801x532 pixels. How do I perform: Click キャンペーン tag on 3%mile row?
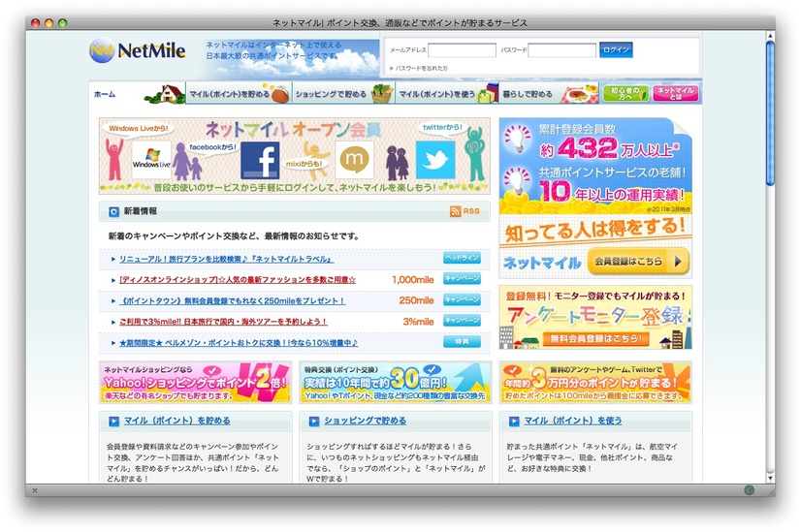click(462, 321)
